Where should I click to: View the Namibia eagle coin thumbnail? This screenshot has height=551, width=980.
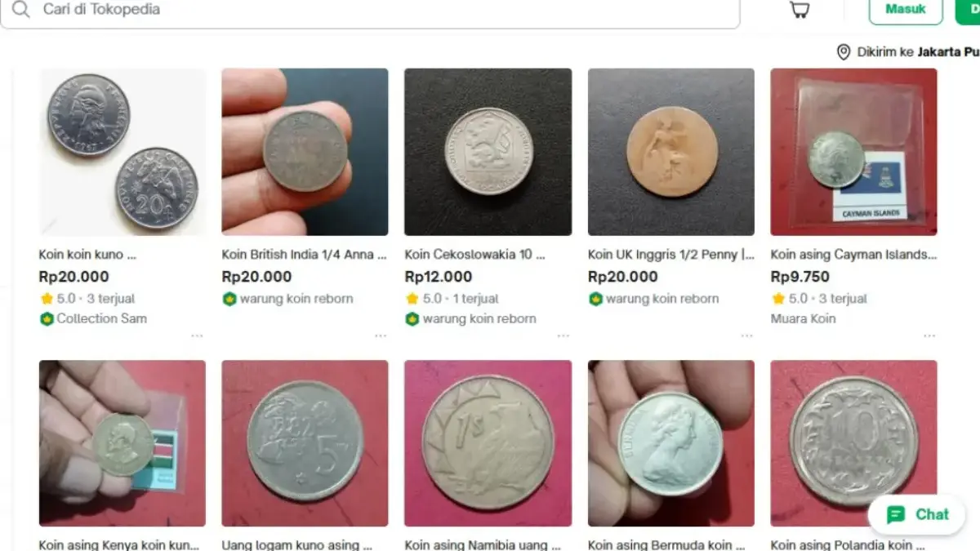pos(488,443)
